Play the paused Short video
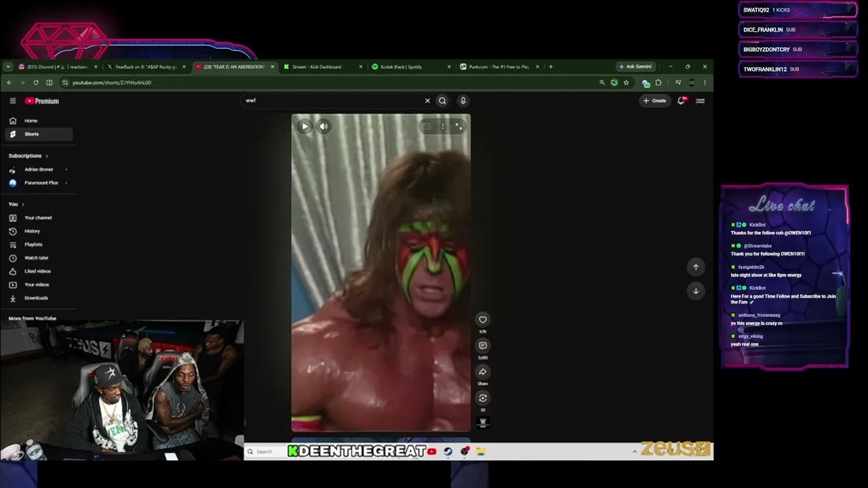868x488 pixels. (304, 126)
